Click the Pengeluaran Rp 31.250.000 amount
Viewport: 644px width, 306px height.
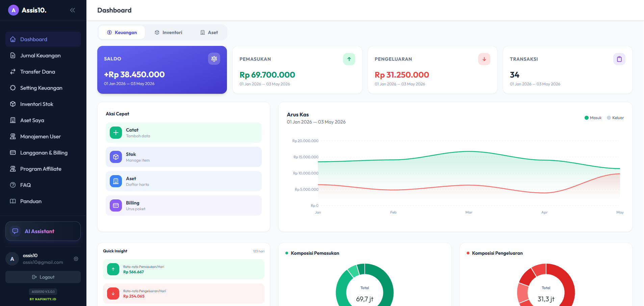point(402,75)
